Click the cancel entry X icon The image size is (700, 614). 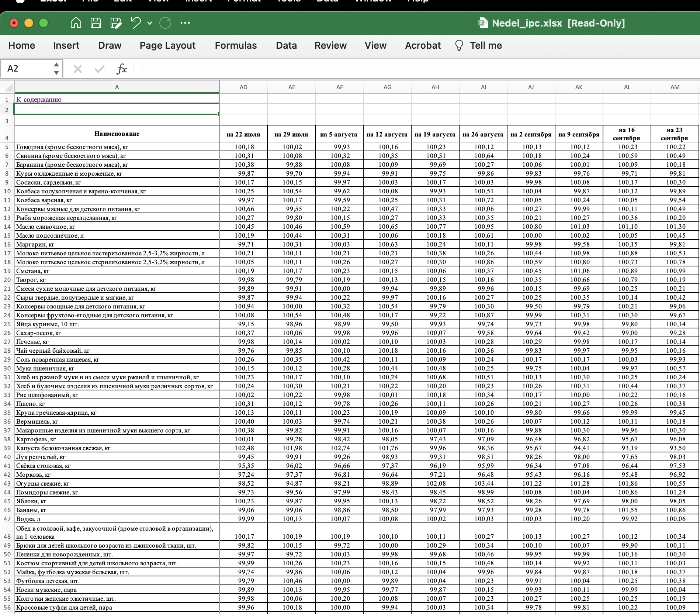pos(77,69)
